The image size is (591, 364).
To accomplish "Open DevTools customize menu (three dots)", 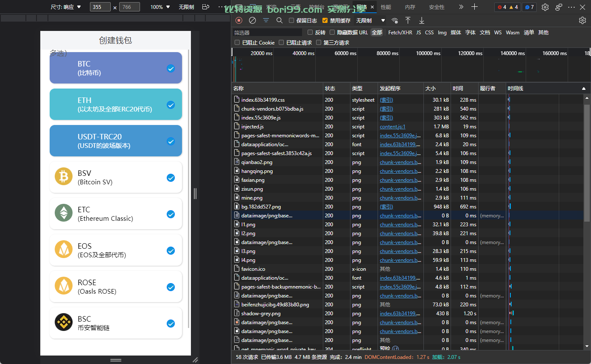I will click(571, 7).
